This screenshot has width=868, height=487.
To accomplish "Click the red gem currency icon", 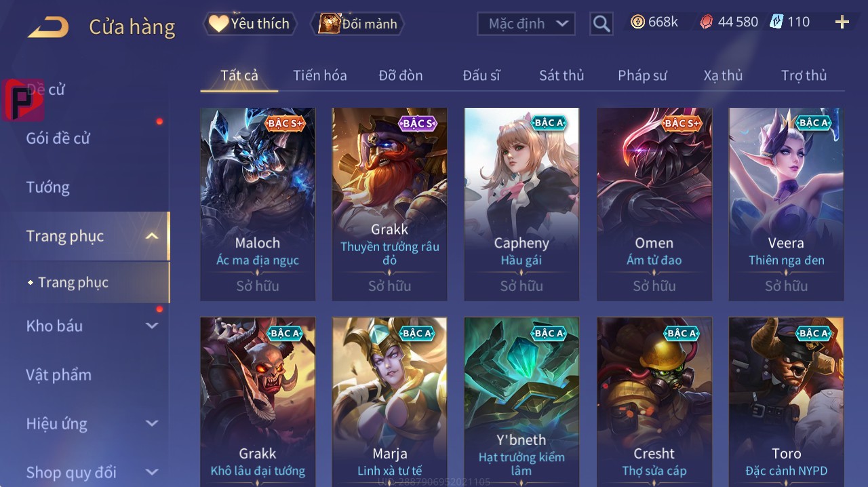I will click(x=707, y=22).
